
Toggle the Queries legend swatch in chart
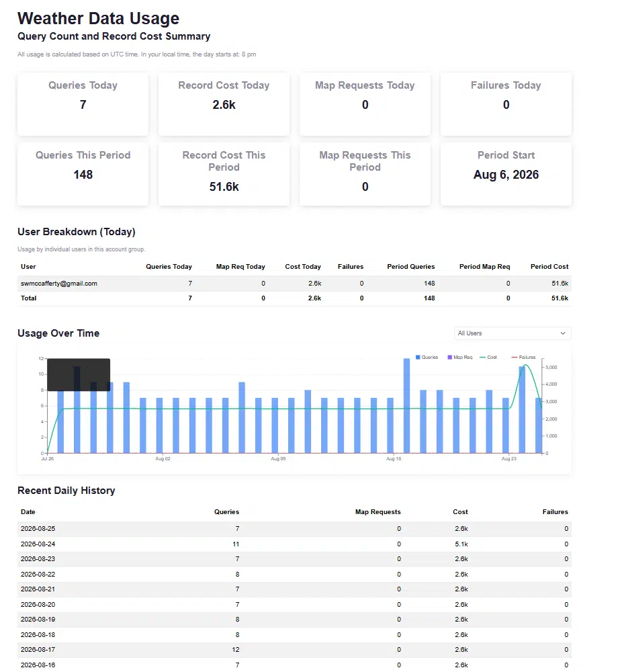(x=418, y=358)
